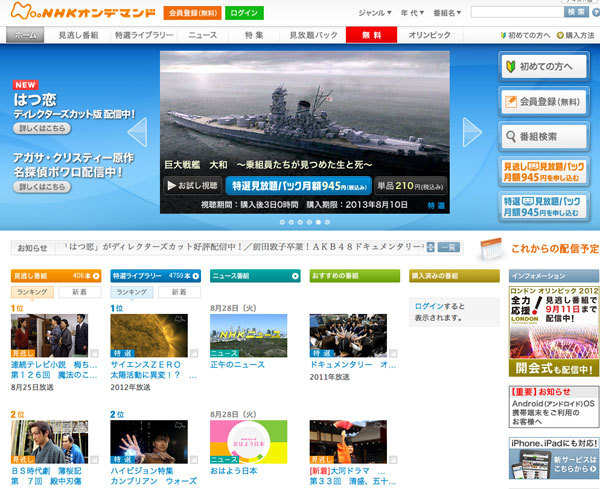Open the calendar icon for upcoming schedule

click(x=490, y=248)
